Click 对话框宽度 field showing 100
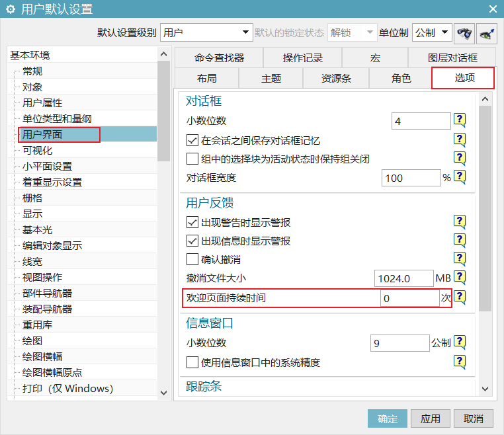The width and height of the screenshot is (504, 435). (x=411, y=178)
